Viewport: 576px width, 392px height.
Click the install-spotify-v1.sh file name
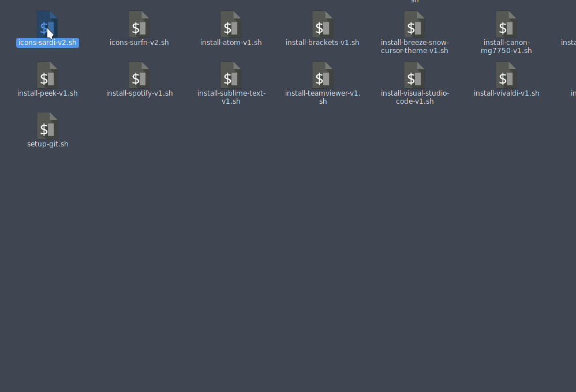(x=139, y=93)
